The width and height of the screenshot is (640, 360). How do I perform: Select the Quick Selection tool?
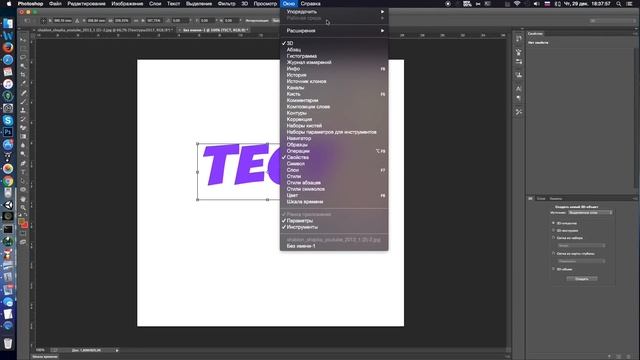(x=23, y=66)
